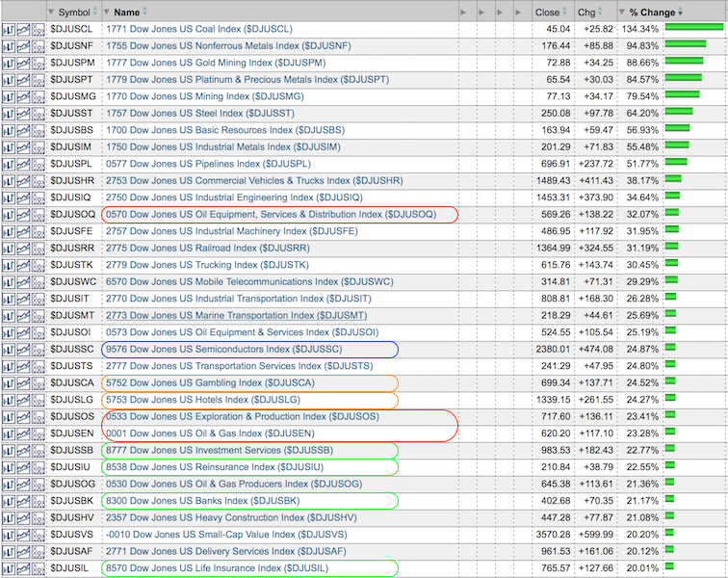Open SharpChart icon for $DJUSCL row
The image size is (728, 578).
[x=8, y=28]
